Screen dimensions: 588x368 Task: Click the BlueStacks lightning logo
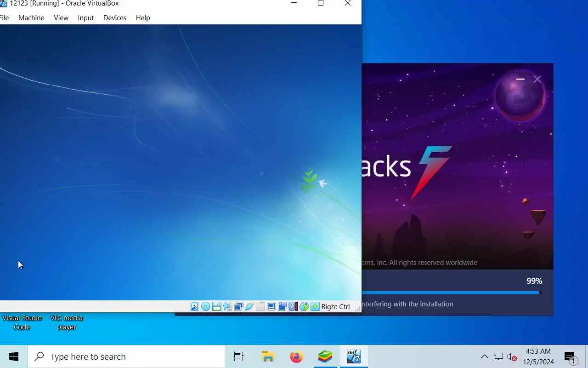[432, 172]
